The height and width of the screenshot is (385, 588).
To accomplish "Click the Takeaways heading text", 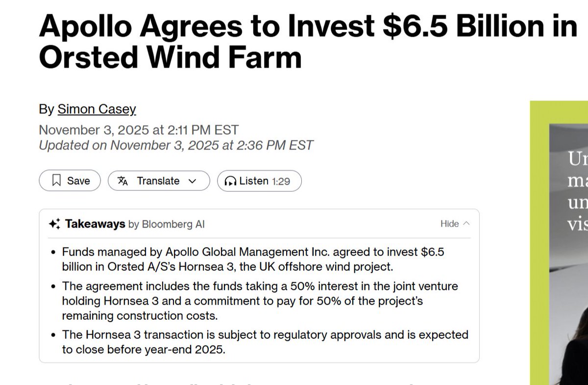I will point(95,224).
